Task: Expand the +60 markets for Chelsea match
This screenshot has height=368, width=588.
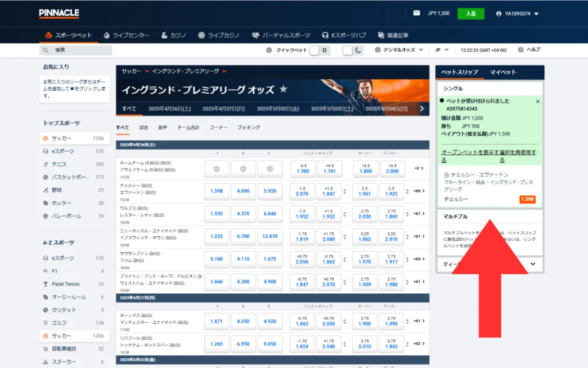Action: coord(419,191)
